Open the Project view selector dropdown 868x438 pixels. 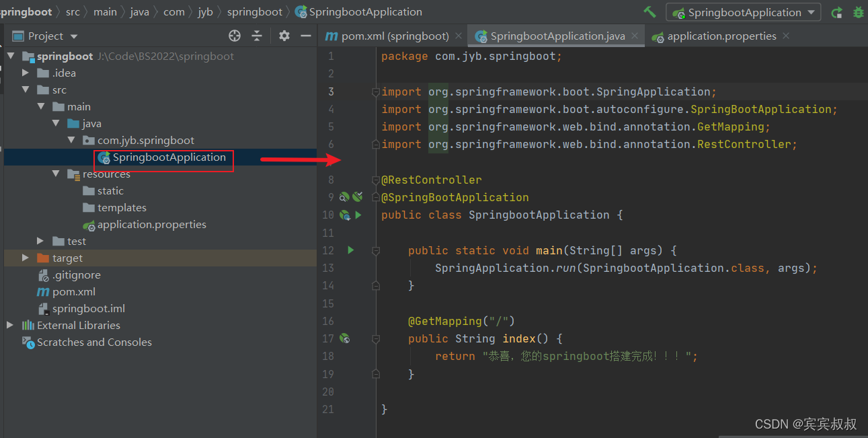pos(74,36)
